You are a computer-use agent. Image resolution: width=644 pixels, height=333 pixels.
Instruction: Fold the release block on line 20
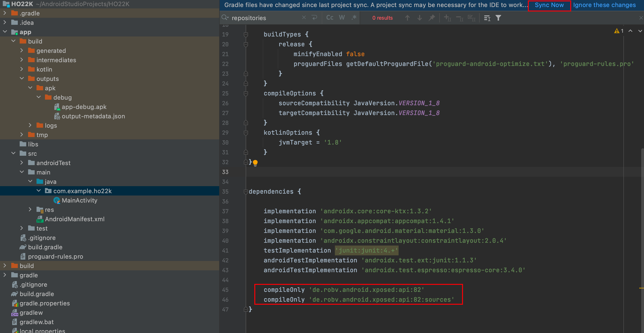[x=246, y=44]
